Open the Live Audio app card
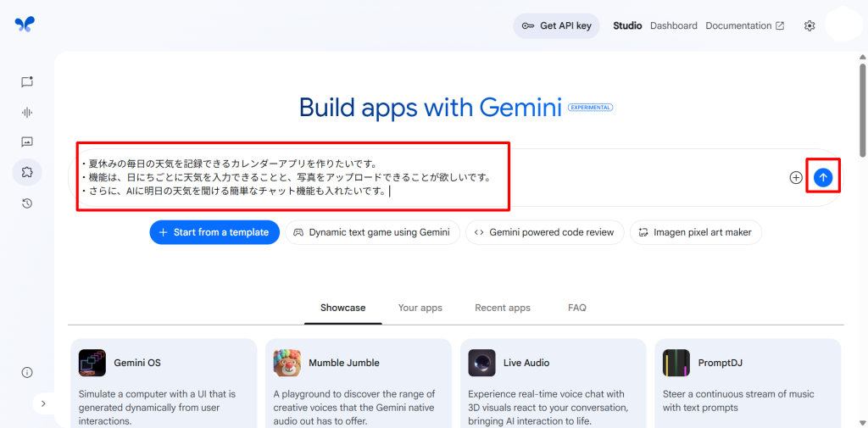This screenshot has width=868, height=428. (554, 383)
